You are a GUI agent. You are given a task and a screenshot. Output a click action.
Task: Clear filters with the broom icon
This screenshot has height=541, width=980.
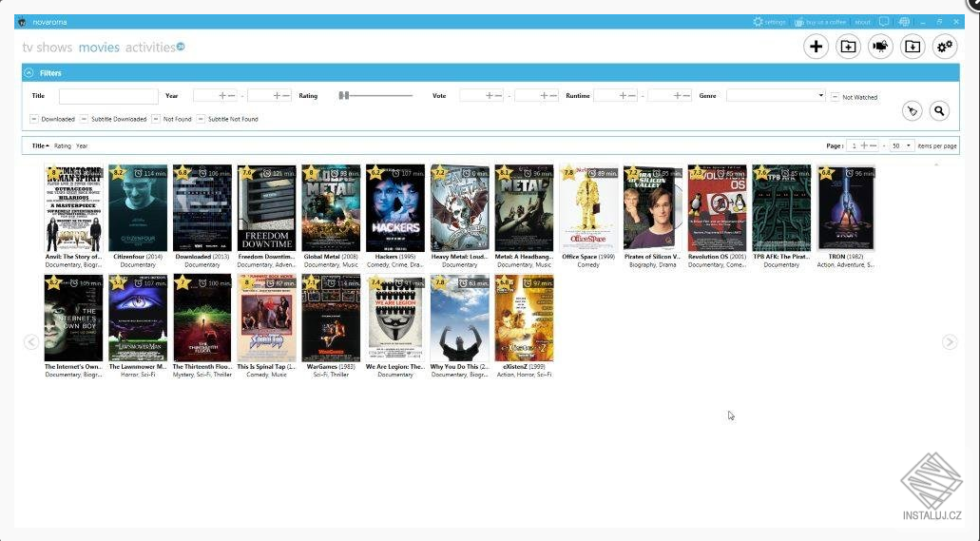coord(913,111)
